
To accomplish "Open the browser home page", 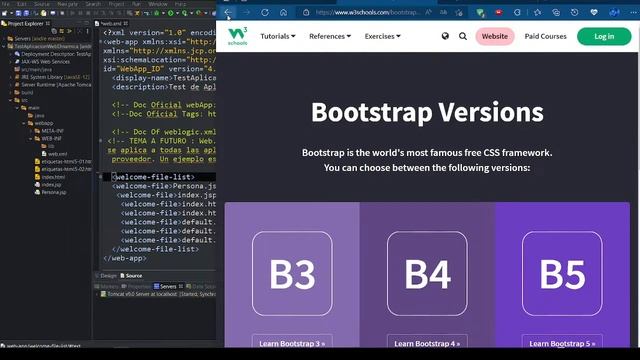I will tap(283, 12).
